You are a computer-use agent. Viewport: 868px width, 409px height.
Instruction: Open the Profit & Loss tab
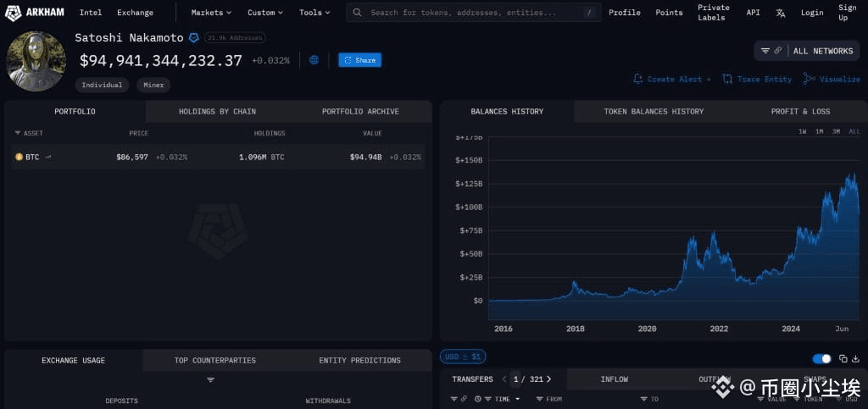pyautogui.click(x=800, y=112)
